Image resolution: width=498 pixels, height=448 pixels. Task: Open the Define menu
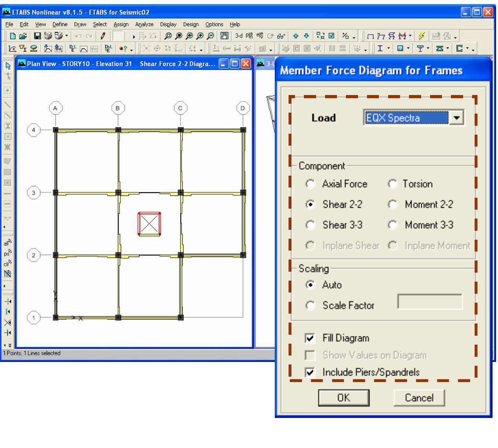(60, 24)
